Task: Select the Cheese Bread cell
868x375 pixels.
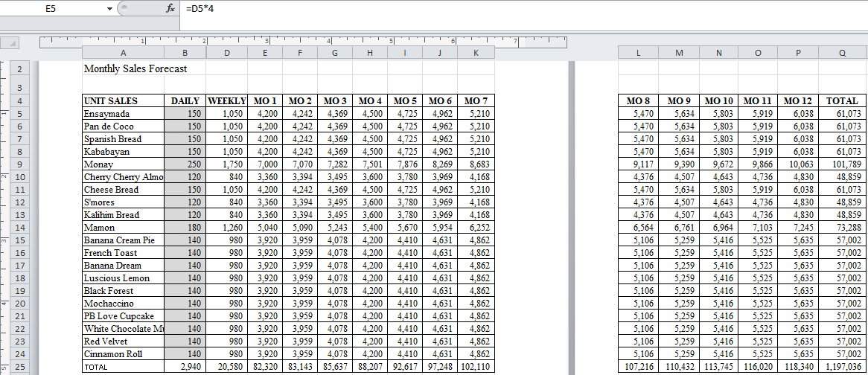Action: pos(123,190)
